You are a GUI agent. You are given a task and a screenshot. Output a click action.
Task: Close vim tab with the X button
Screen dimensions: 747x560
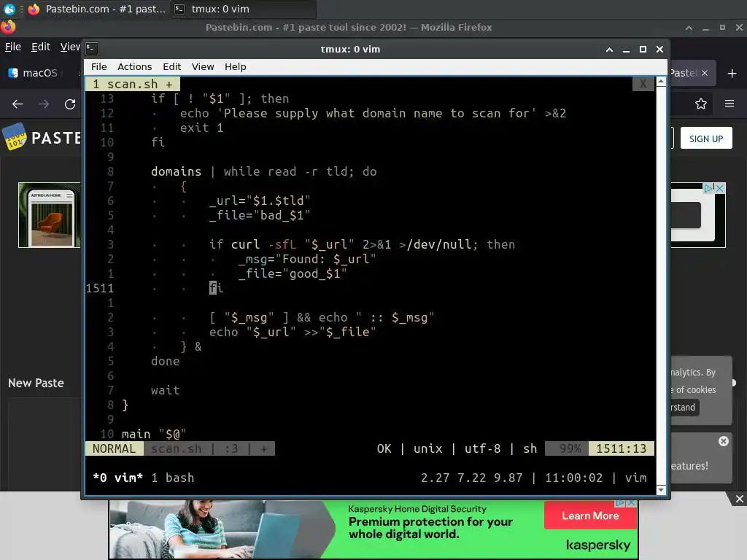click(x=643, y=85)
